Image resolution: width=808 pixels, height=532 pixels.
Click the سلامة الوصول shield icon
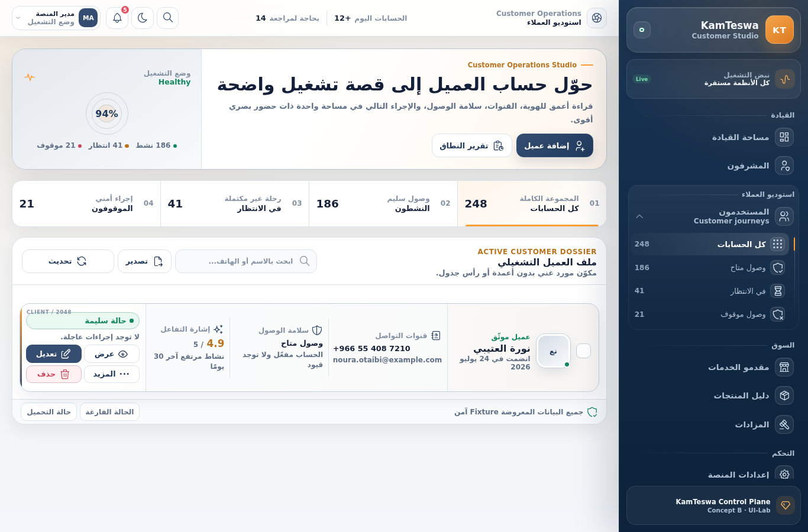tap(317, 330)
